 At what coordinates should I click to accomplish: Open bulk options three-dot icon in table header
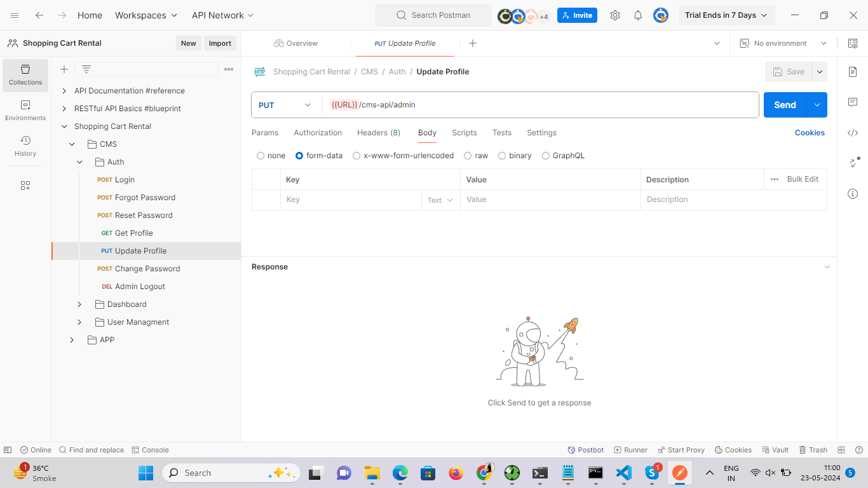tap(775, 179)
